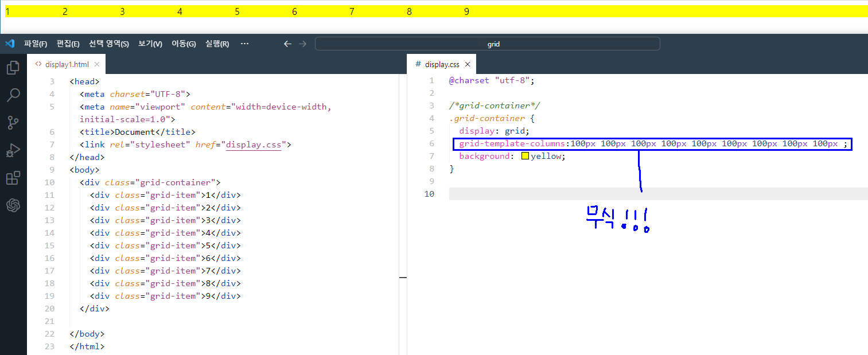
Task: Click the grid-item div containing 5
Action: coord(165,245)
